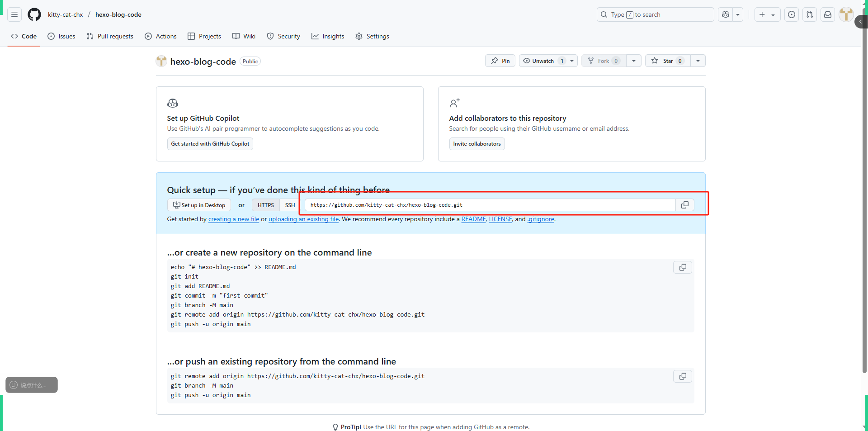Open the Copilot chat icon in header

pos(726,14)
